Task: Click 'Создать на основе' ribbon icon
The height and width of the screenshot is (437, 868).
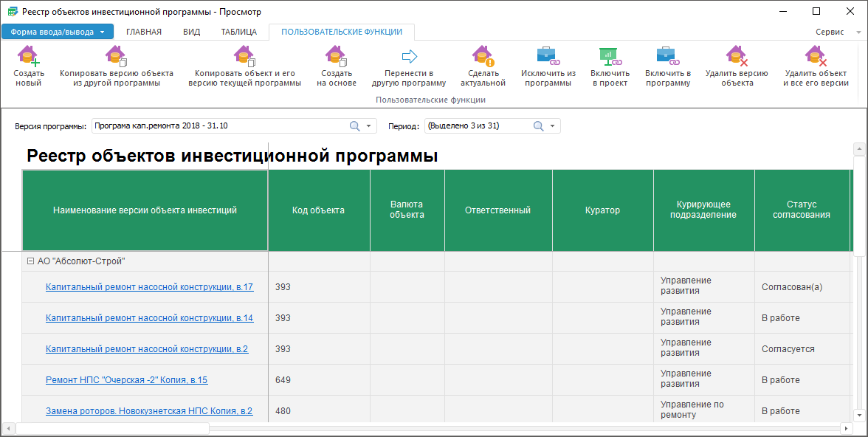Action: (x=337, y=57)
